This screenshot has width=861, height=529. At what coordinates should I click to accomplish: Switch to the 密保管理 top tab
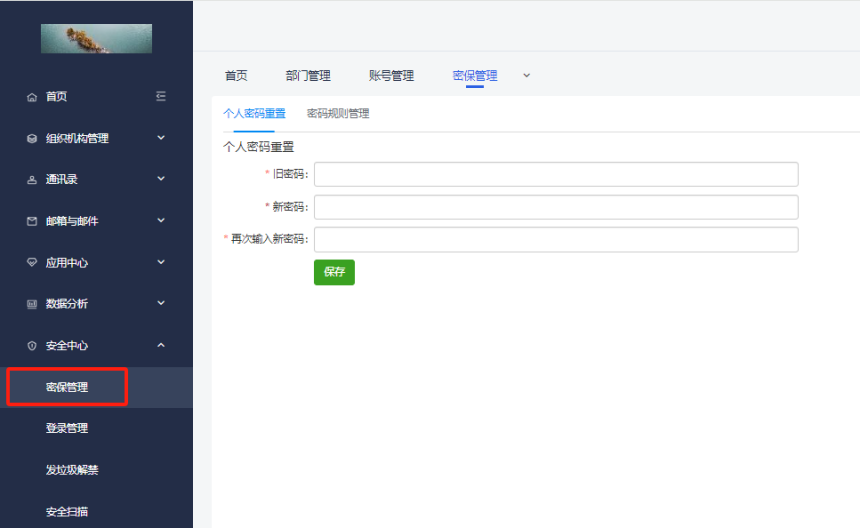point(475,76)
